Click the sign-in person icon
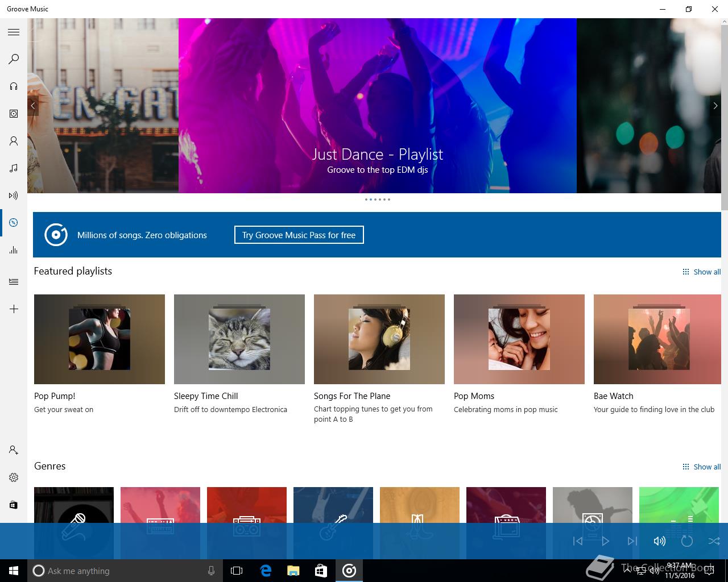Image resolution: width=728 pixels, height=582 pixels. pos(14,450)
